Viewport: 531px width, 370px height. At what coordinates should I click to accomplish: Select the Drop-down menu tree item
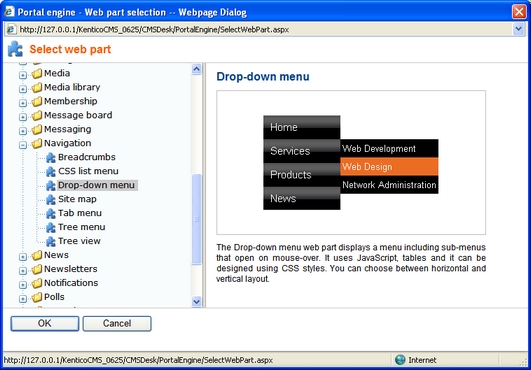click(96, 185)
